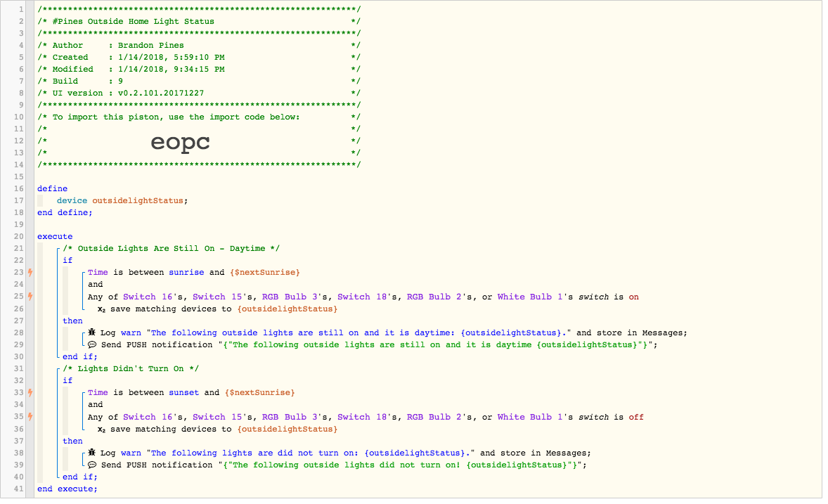Click 'Send PUSH notification' on line 39
828x504 pixels.
[157, 465]
